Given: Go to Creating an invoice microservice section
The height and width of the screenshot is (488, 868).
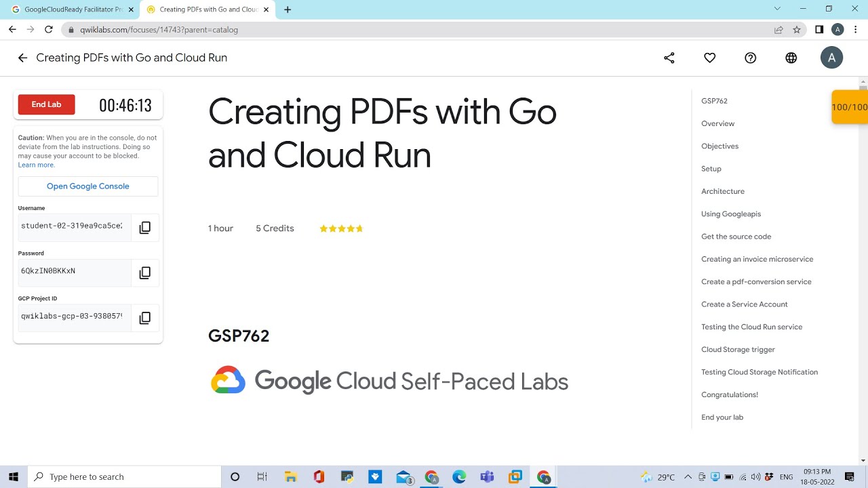Looking at the screenshot, I should point(757,259).
